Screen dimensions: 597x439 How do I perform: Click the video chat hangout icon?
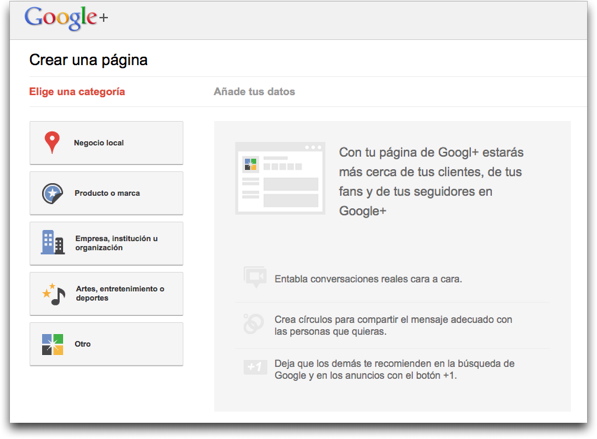[255, 277]
